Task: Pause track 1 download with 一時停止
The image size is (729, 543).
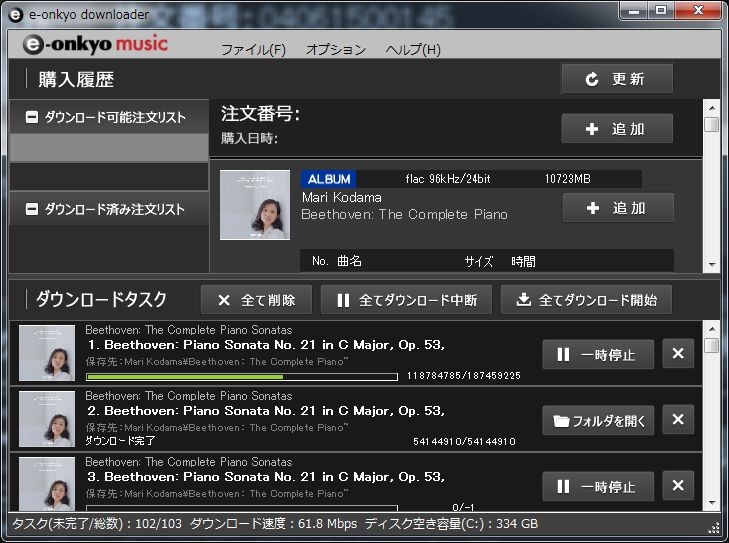Action: coord(598,355)
